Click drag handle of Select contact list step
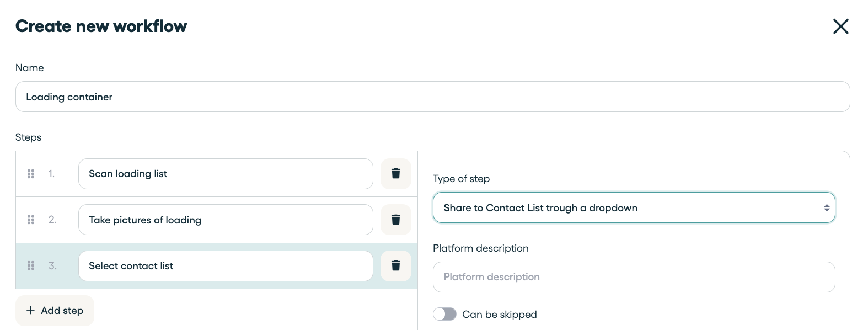Viewport: 868px width, 330px height. click(31, 266)
